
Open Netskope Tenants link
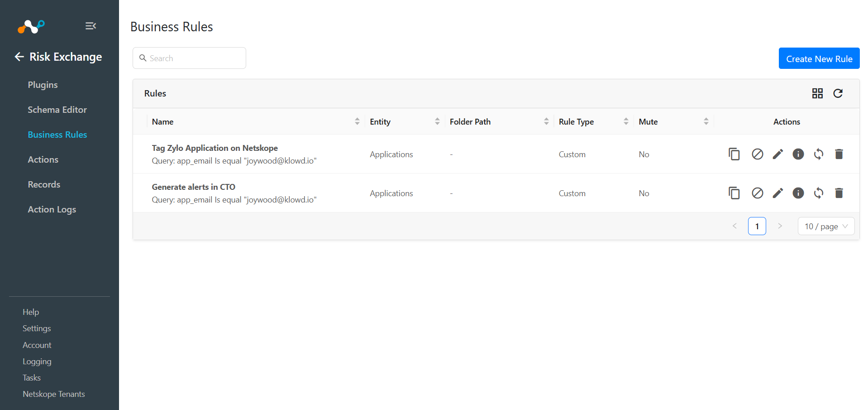pos(54,394)
